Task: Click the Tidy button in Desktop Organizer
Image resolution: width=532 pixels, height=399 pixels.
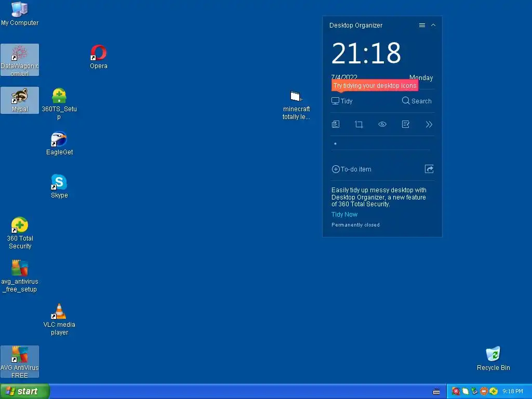Action: point(342,101)
